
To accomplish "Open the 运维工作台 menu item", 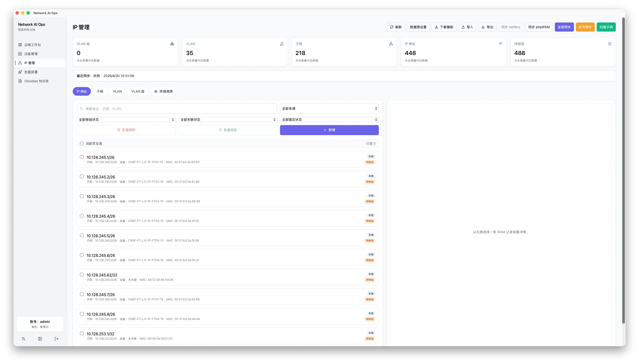I will point(40,45).
